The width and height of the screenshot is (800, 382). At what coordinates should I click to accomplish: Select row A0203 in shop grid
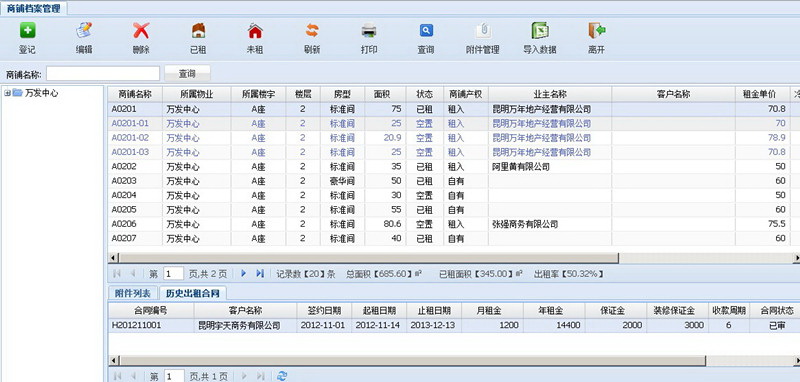pos(454,181)
